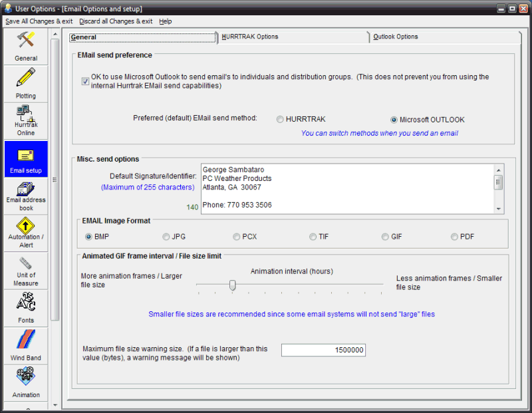
Task: Switch to the Outlook Options tab
Action: (x=396, y=37)
